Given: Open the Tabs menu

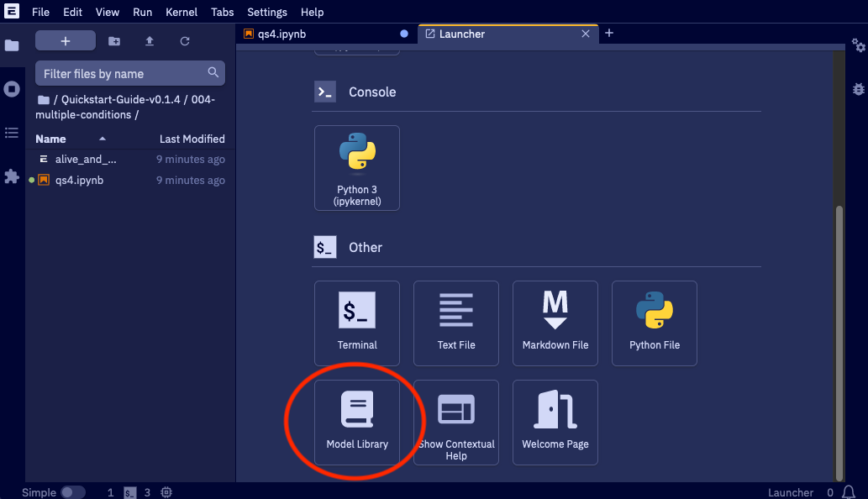Looking at the screenshot, I should pos(222,12).
